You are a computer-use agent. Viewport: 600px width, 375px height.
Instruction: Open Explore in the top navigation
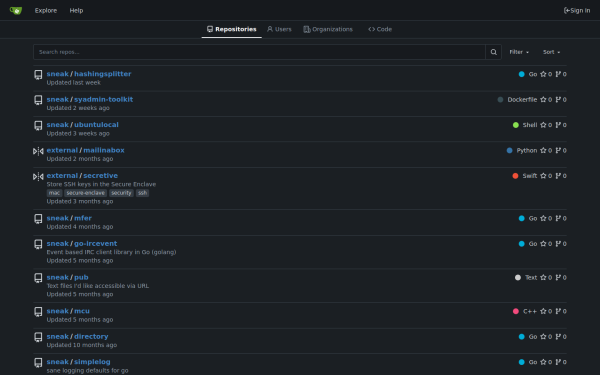[46, 10]
